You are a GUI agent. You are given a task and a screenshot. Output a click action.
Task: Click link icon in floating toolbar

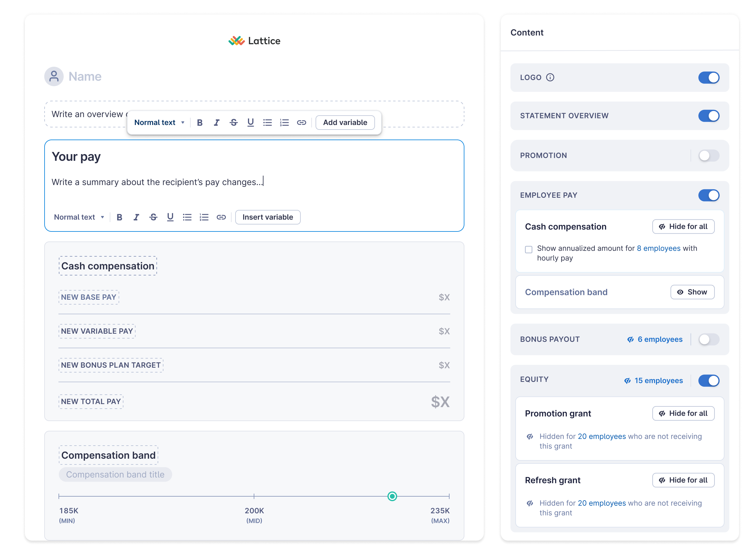pyautogui.click(x=301, y=123)
